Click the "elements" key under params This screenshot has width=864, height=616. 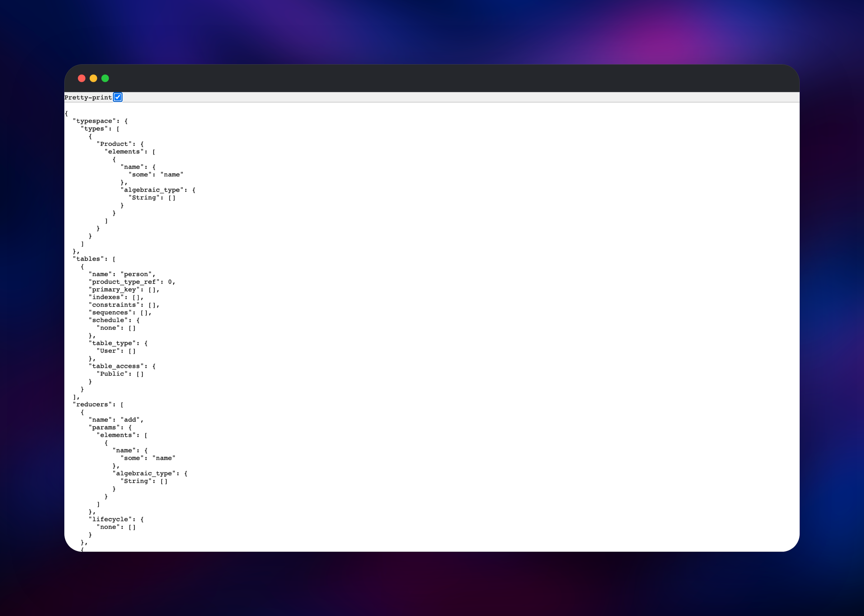pyautogui.click(x=116, y=435)
